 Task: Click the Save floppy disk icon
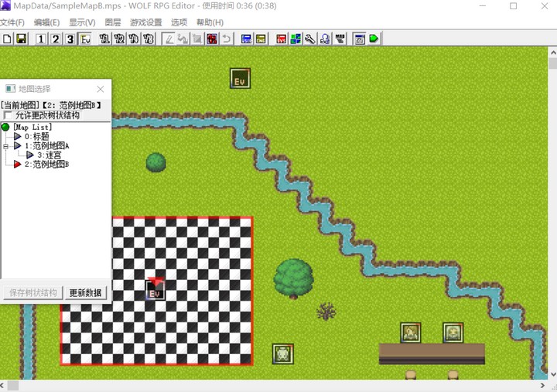pos(21,39)
